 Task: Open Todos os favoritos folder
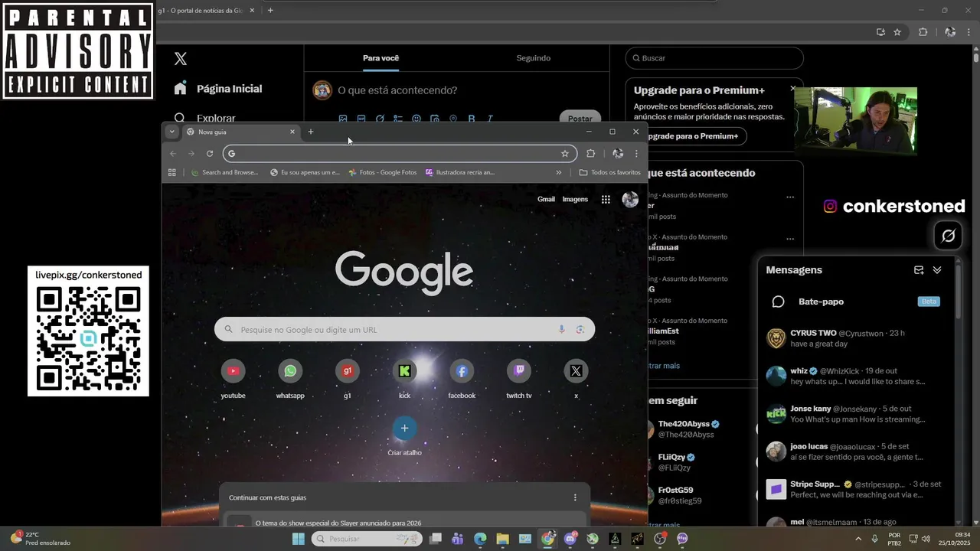point(609,172)
